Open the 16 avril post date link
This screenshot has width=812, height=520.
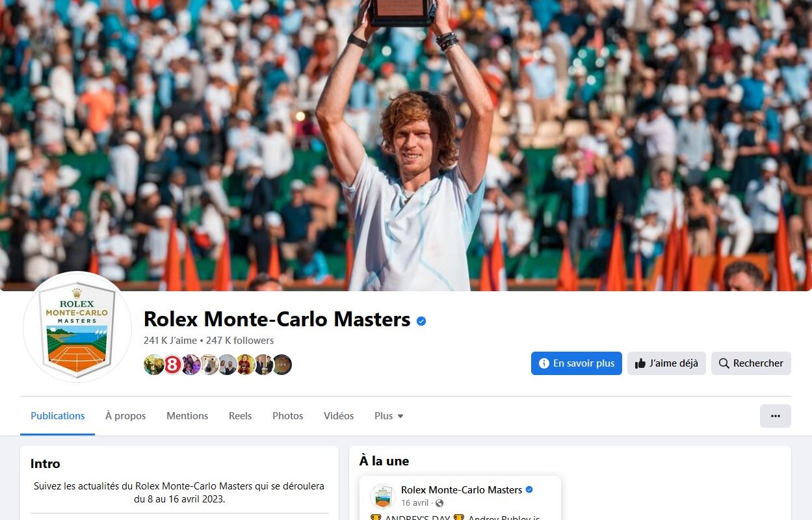click(x=415, y=503)
